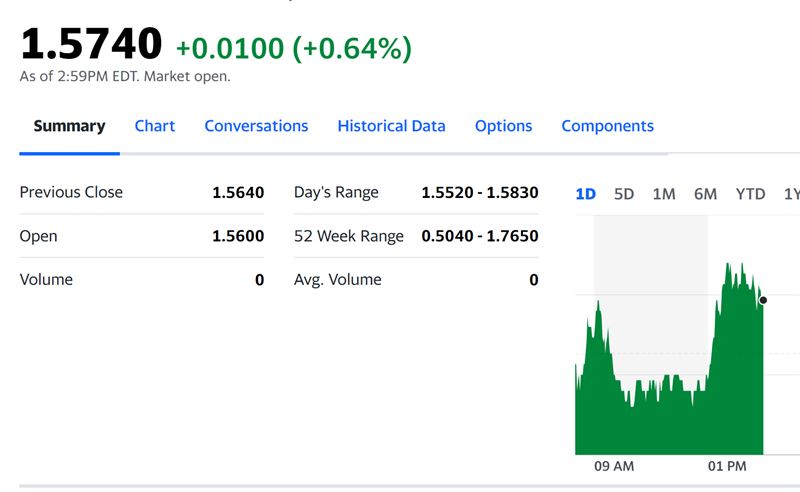Image resolution: width=800 pixels, height=492 pixels.
Task: Click the 01 PM axis label
Action: pyautogui.click(x=727, y=466)
